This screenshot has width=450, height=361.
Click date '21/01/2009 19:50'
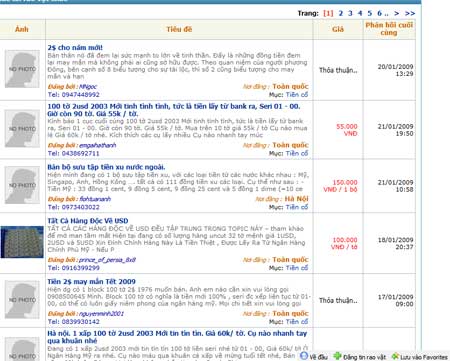coord(395,130)
